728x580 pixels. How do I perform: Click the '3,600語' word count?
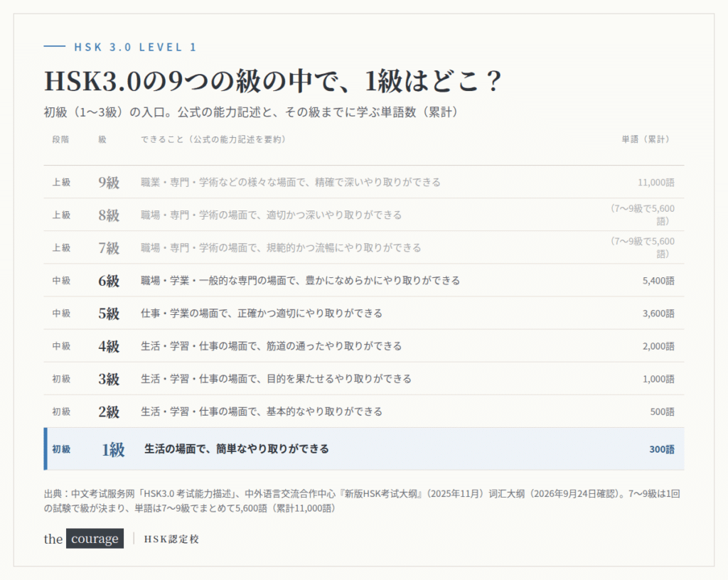[x=658, y=313]
